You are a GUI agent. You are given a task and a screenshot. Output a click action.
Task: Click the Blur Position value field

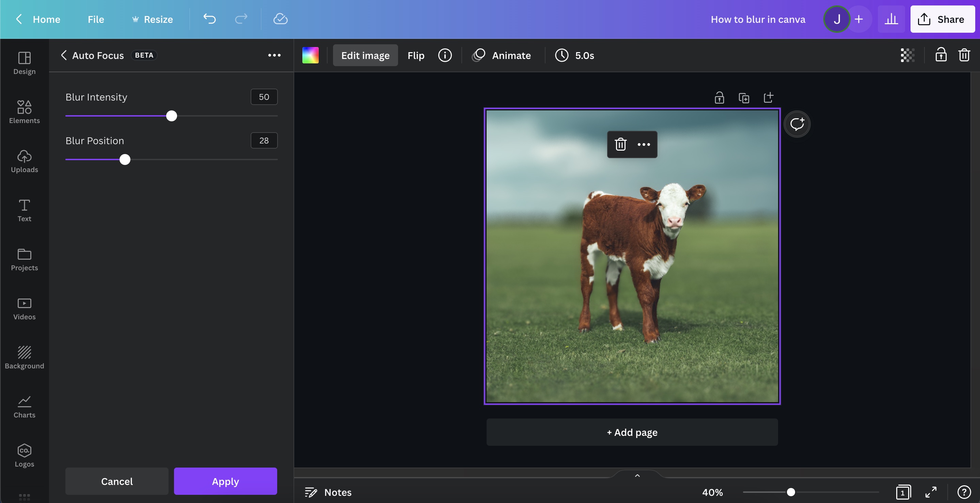pos(264,140)
